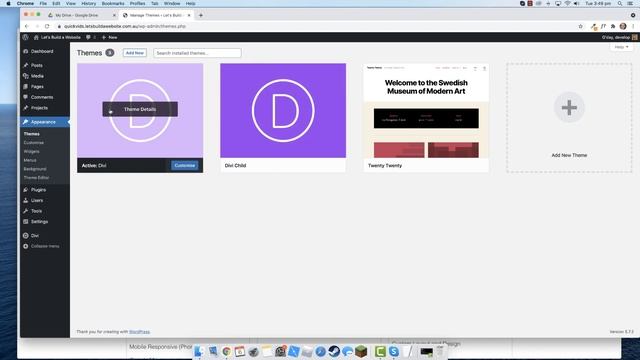The image size is (640, 360).
Task: Open Camtasia from the dock
Action: click(x=380, y=351)
